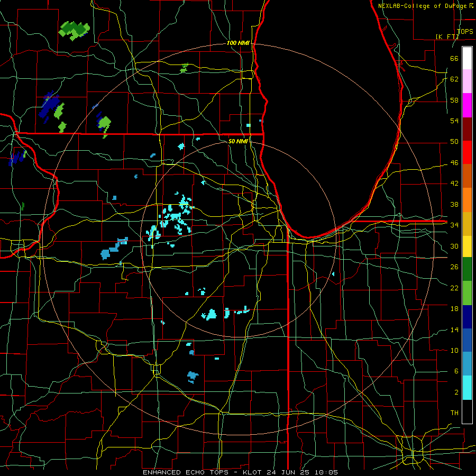Click the dark green 22-26 legend swatch
476x476 pixels.
467,270
